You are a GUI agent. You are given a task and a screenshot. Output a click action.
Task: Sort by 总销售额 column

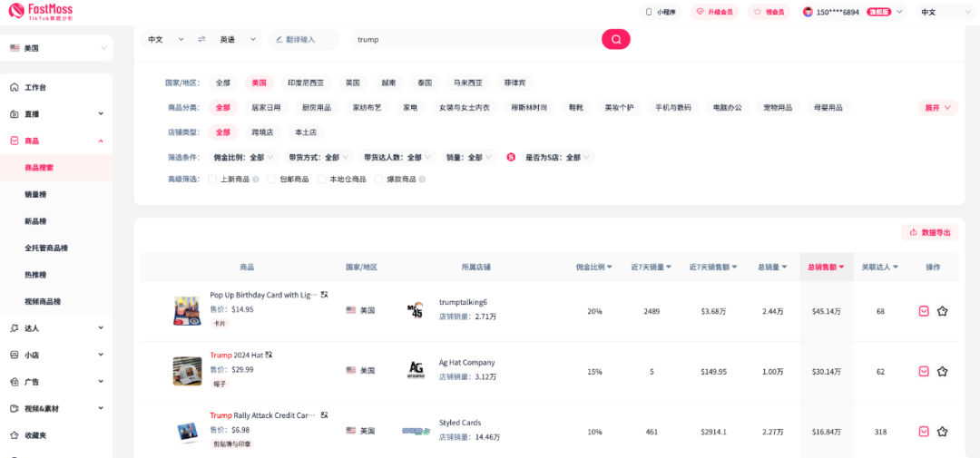(x=827, y=267)
